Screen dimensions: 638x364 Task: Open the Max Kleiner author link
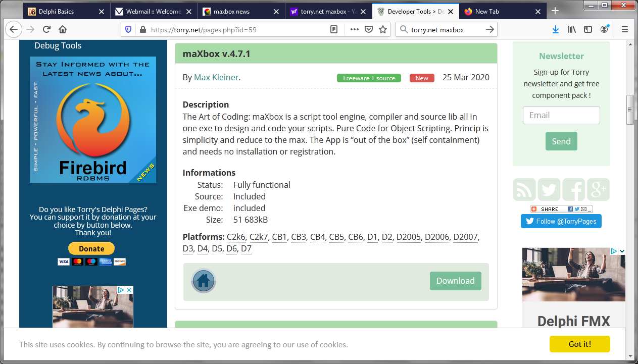[216, 77]
